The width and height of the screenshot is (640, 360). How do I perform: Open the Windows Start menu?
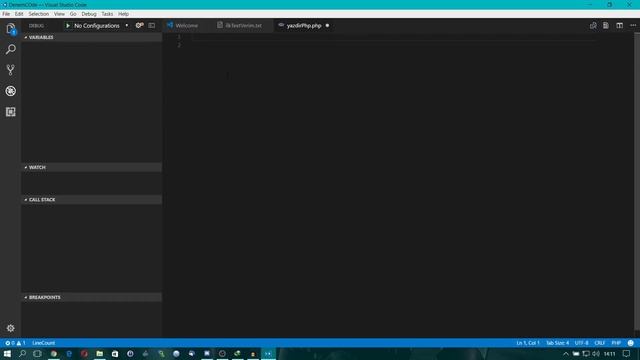pos(7,353)
